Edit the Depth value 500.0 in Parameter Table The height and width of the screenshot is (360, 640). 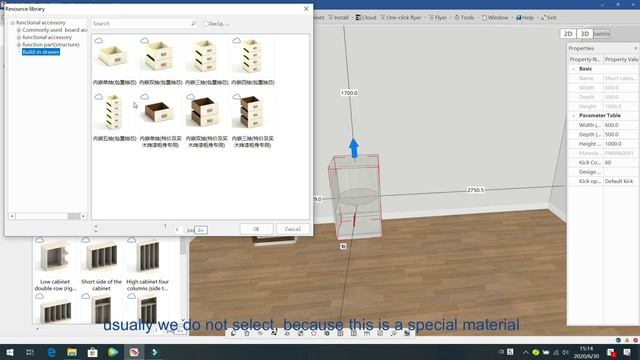(620, 135)
